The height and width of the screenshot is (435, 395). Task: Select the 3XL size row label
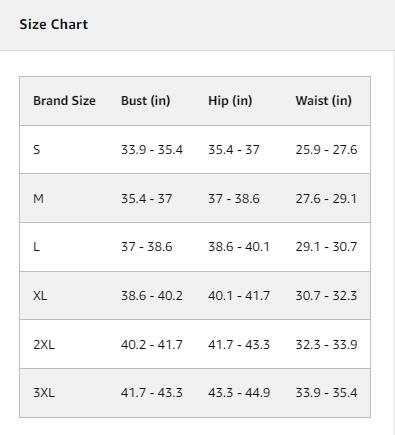click(x=44, y=393)
